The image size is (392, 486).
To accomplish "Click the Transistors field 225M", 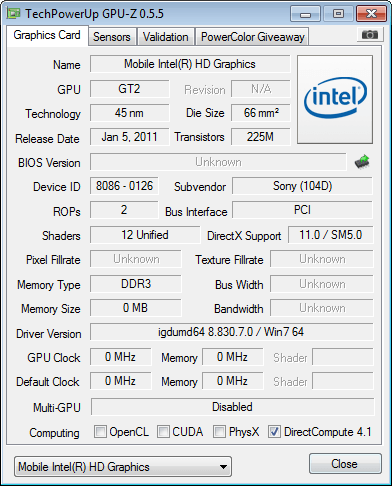I will tap(261, 137).
